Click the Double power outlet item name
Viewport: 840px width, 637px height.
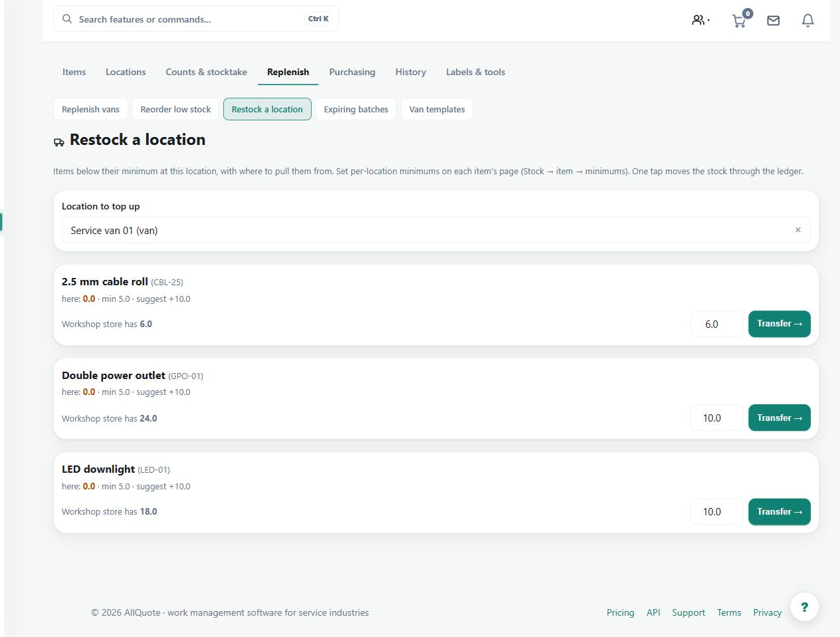114,375
